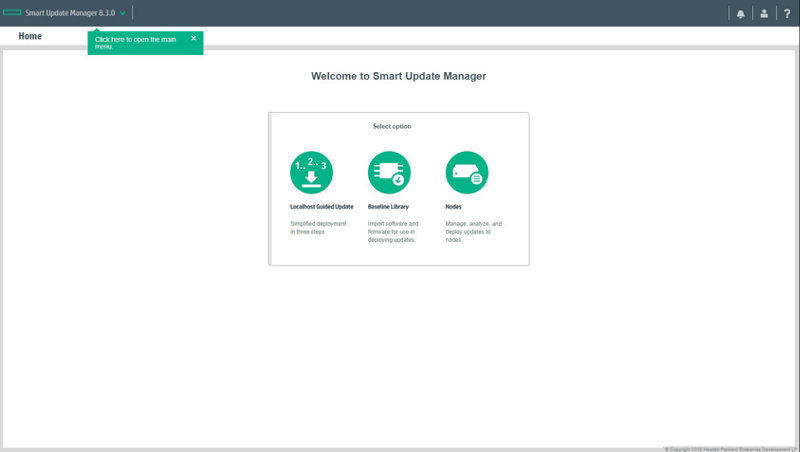Click the 'Manage, analyze, and deploy' description
The image size is (800, 452).
tap(473, 232)
